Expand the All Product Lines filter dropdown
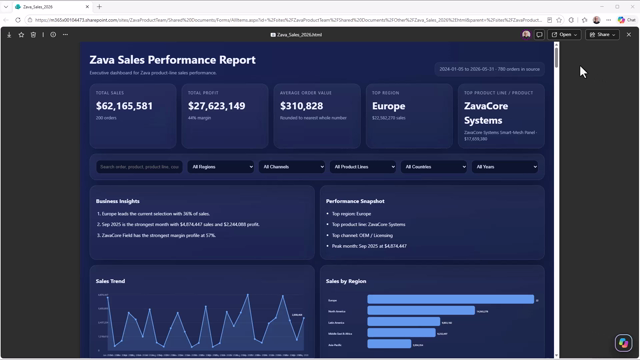640x360 pixels. [x=363, y=167]
